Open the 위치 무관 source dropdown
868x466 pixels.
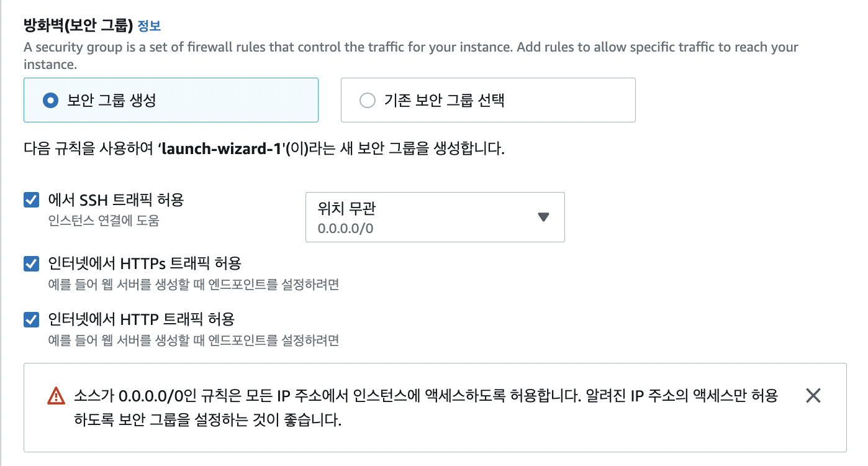point(435,217)
